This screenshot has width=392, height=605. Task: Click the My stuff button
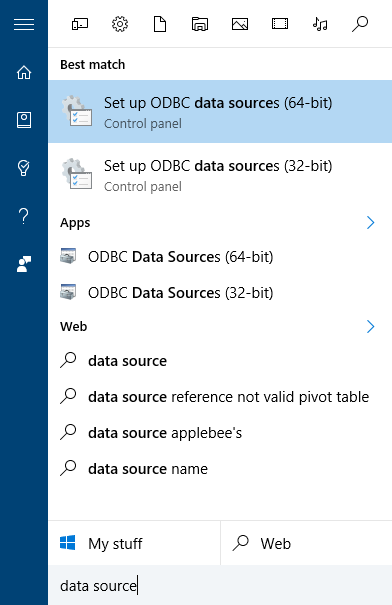click(x=134, y=543)
